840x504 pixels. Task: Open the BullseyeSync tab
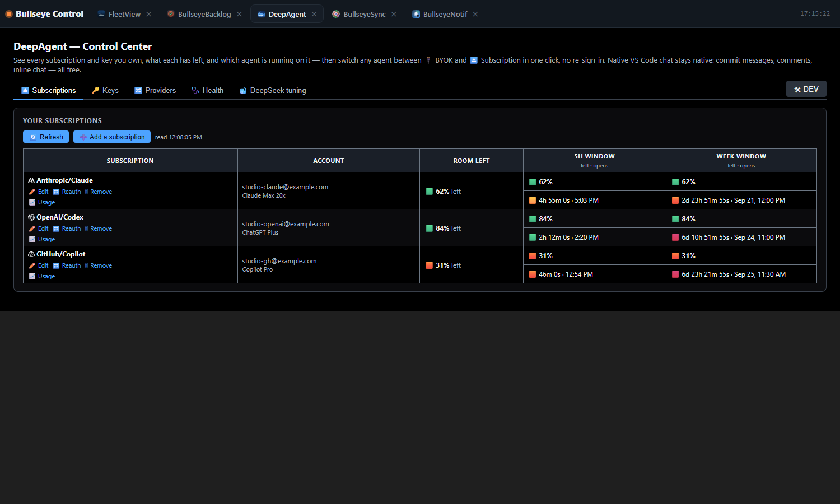click(x=364, y=14)
